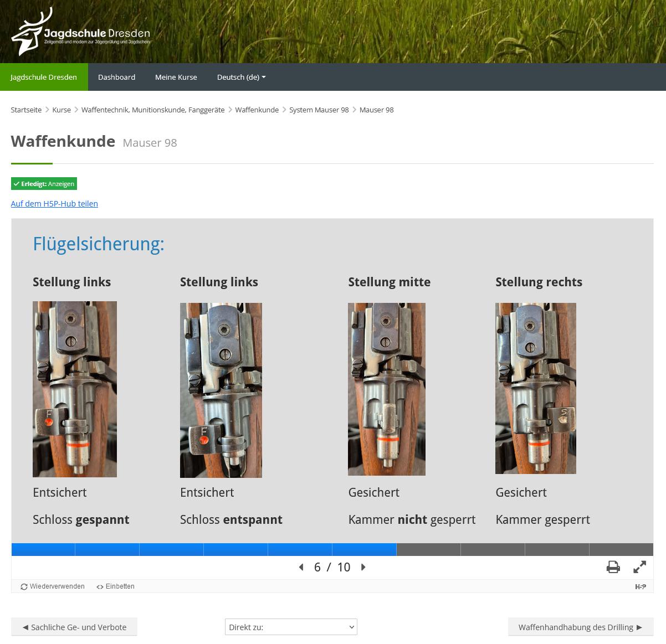
Task: Go to previous slide arrow
Action: click(x=301, y=567)
